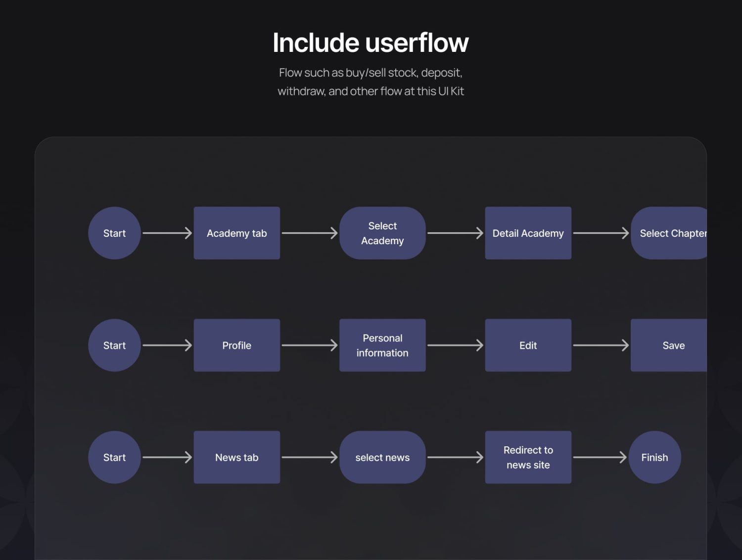Viewport: 742px width, 560px height.
Task: Select the News tab flow box
Action: point(237,457)
